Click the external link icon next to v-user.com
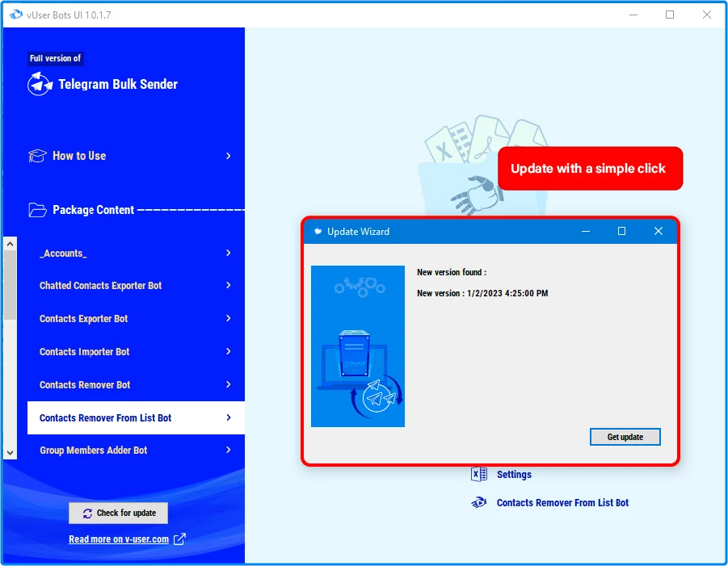Screen dimensions: 728x566 pyautogui.click(x=179, y=539)
